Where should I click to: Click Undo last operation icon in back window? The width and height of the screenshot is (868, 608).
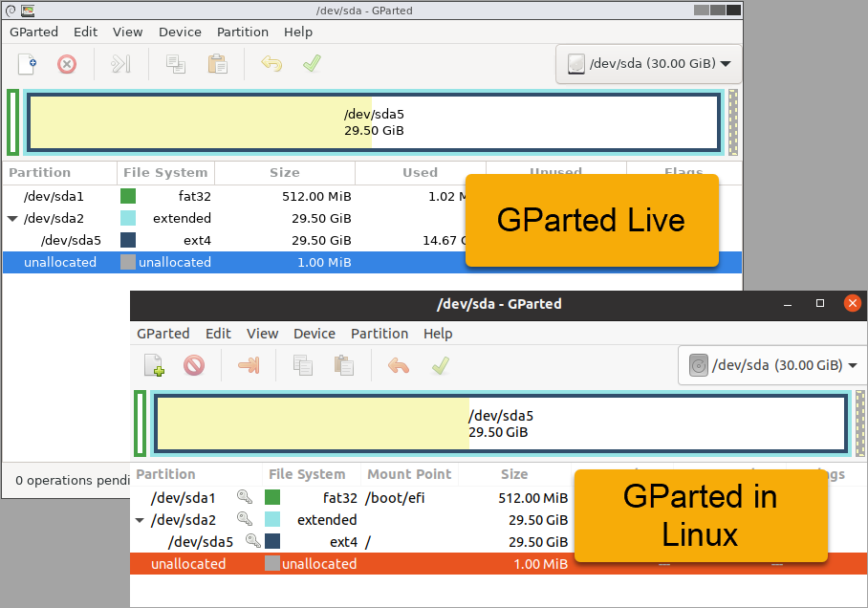click(x=271, y=64)
